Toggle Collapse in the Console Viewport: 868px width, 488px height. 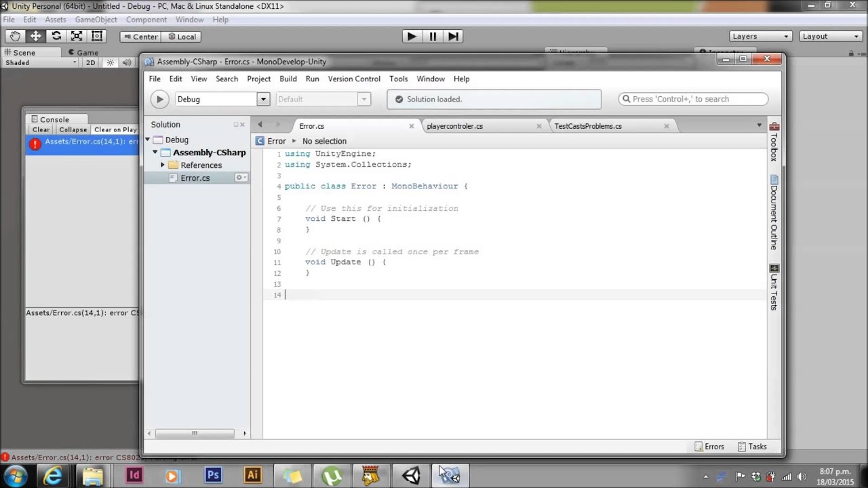point(73,129)
